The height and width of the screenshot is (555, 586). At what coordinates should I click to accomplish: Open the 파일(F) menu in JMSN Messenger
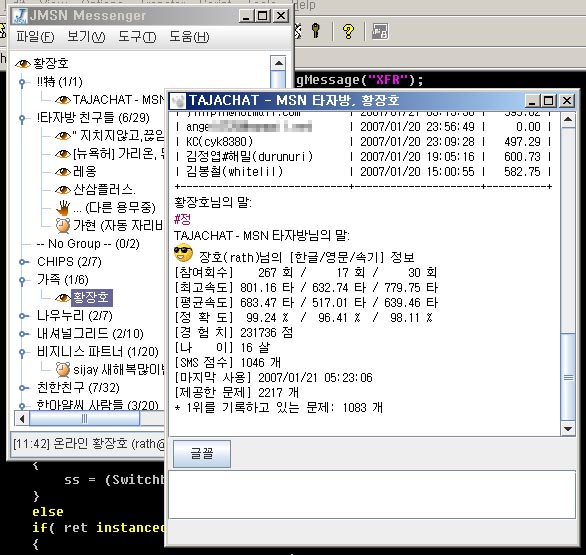click(x=35, y=37)
